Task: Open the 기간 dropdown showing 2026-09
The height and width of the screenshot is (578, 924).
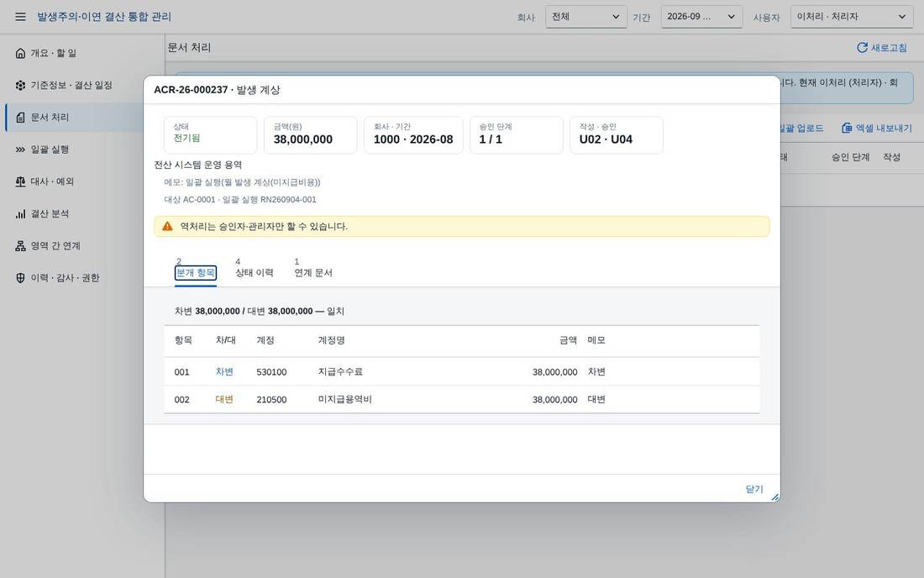Action: [701, 17]
